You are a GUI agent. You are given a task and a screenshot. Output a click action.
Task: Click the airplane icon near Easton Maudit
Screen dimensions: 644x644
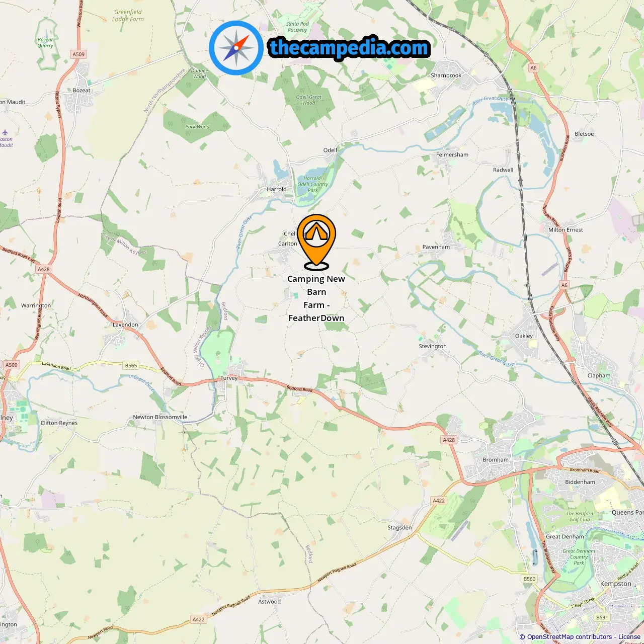pos(5,133)
